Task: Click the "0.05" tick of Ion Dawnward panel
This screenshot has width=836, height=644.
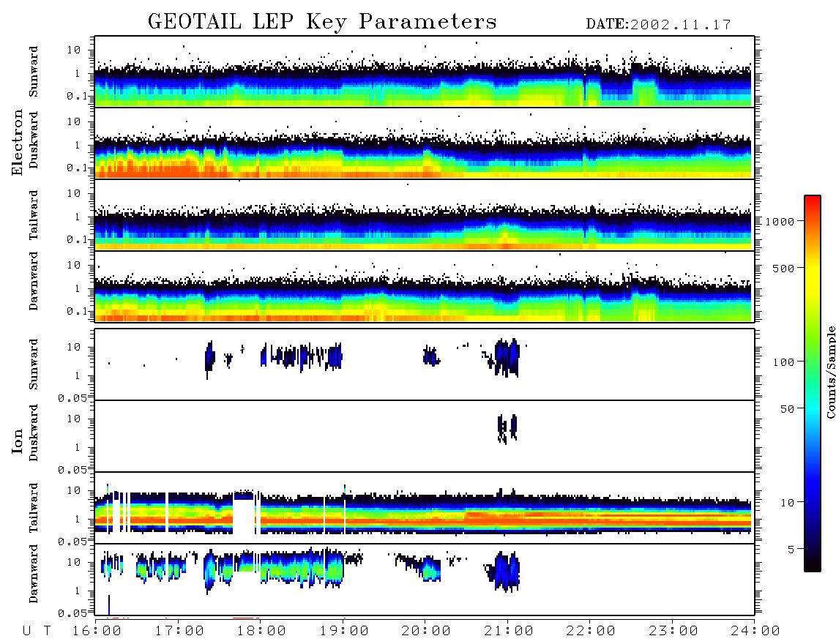Action: pos(72,613)
